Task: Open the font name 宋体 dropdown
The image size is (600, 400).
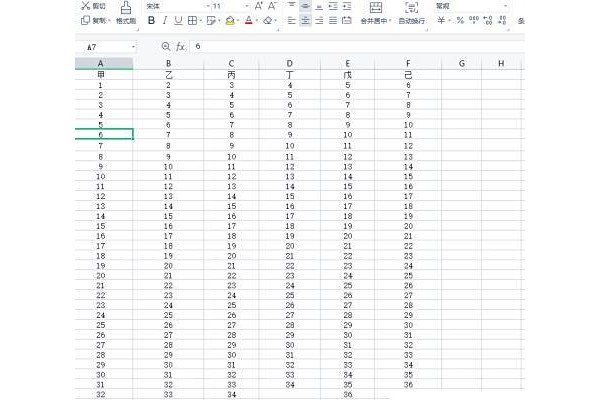Action: point(208,6)
